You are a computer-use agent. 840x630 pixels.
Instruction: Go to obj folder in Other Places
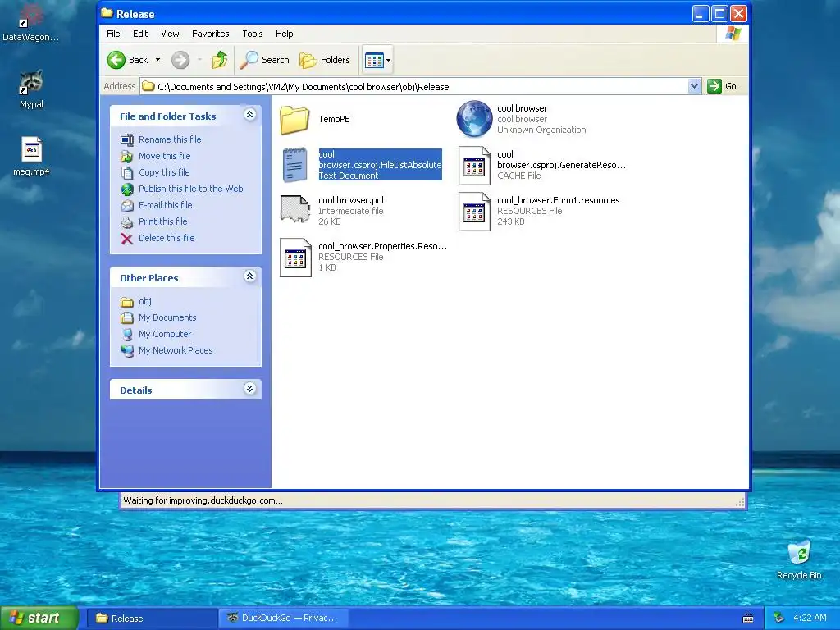[144, 301]
